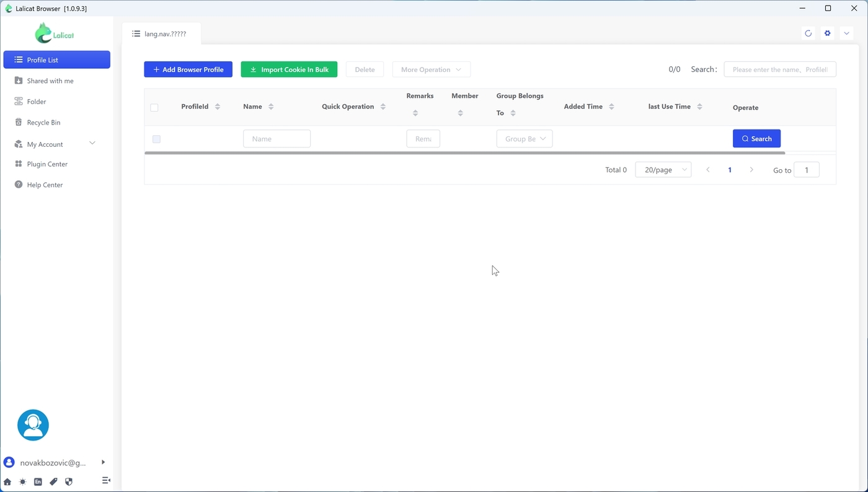Focus the Remarks filter field
The image size is (868, 492).
(423, 139)
